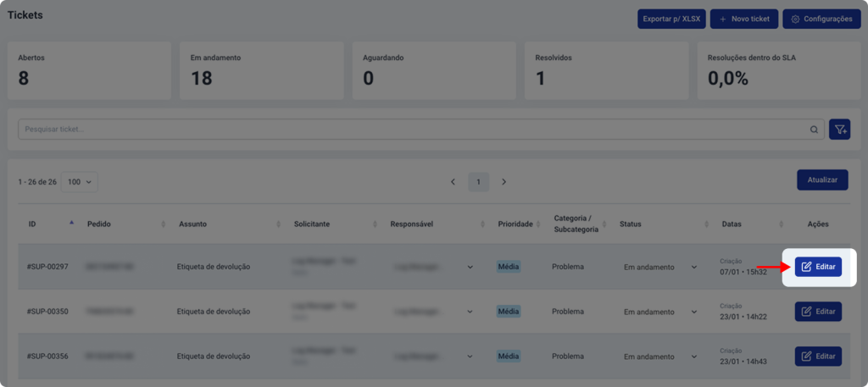This screenshot has height=387, width=868.
Task: Click the magnifier search icon
Action: [814, 130]
